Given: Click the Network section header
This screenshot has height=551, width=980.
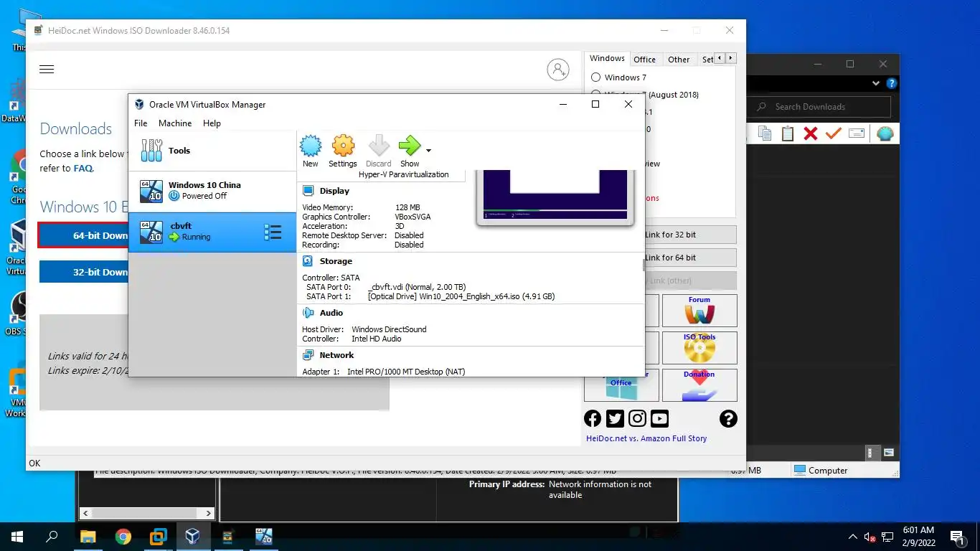Looking at the screenshot, I should click(x=336, y=355).
